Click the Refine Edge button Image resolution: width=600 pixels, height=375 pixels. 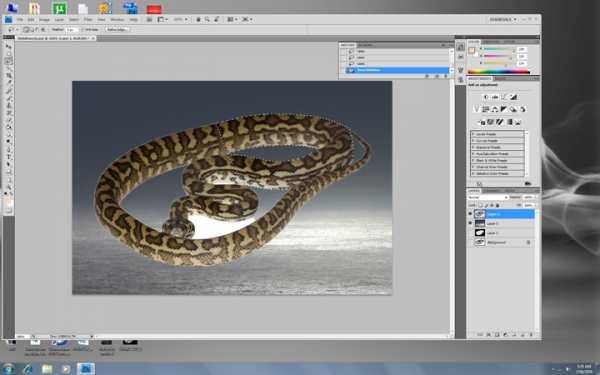[118, 29]
